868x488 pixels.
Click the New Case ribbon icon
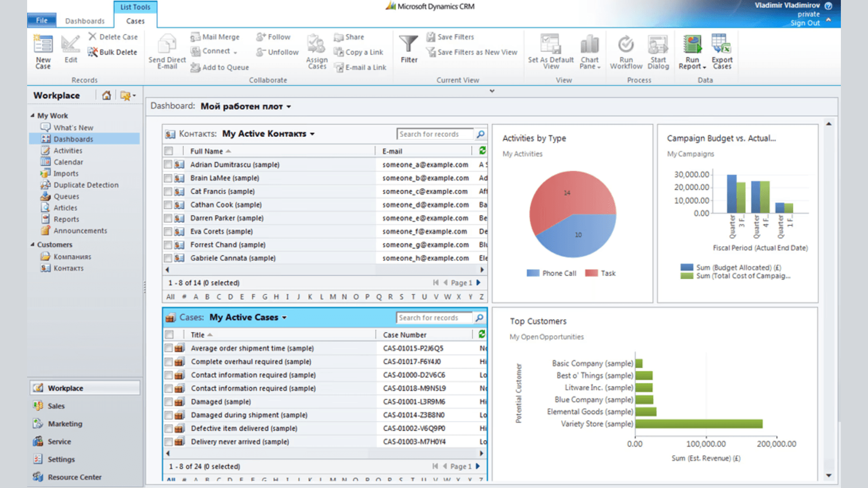pos(43,44)
